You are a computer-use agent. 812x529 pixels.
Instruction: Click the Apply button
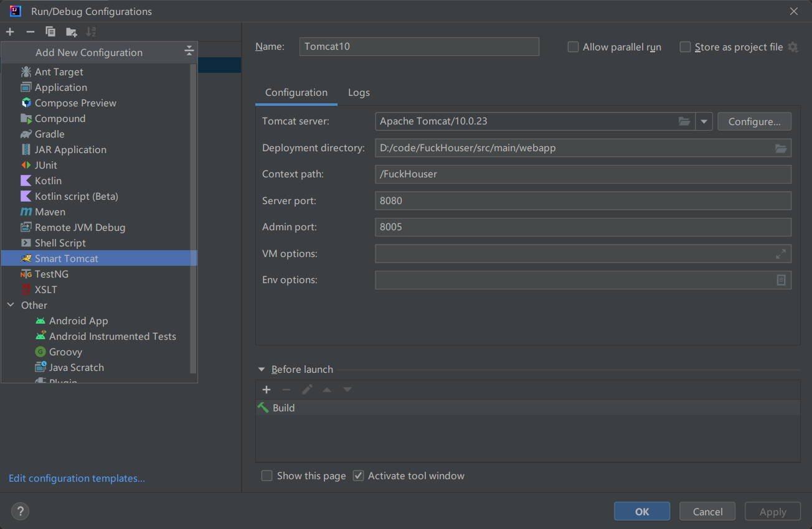(x=773, y=512)
